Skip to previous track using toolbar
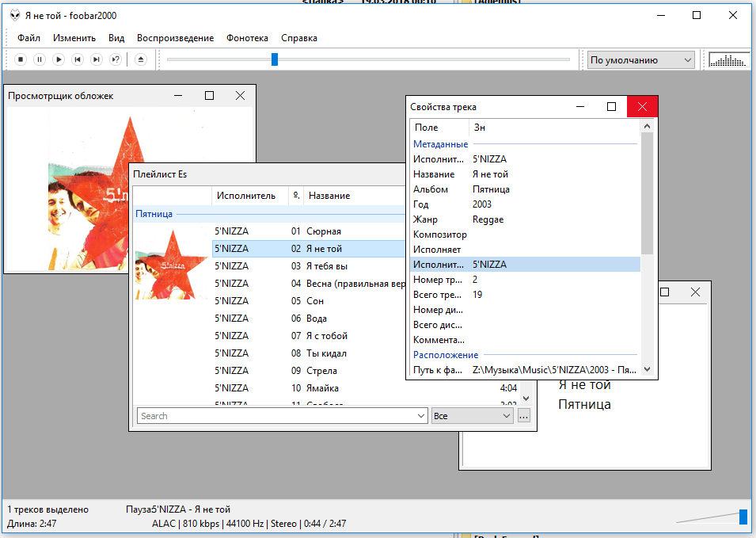 (x=78, y=59)
